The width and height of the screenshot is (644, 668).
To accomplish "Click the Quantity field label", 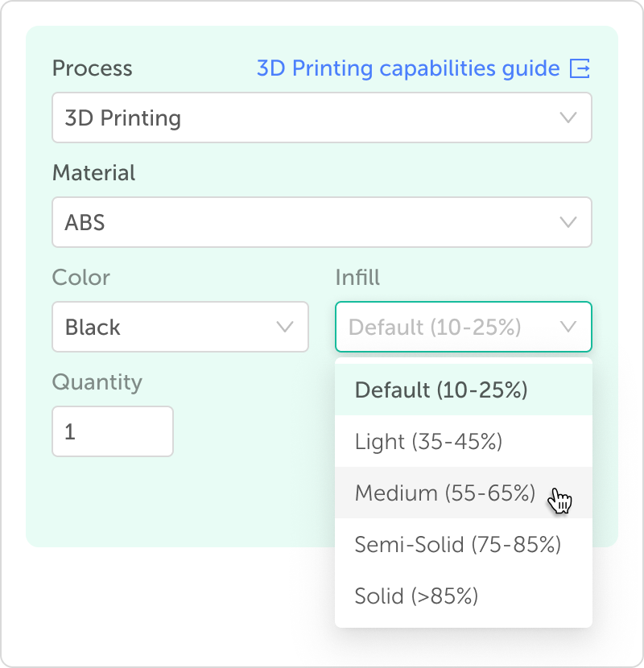I will click(x=97, y=381).
